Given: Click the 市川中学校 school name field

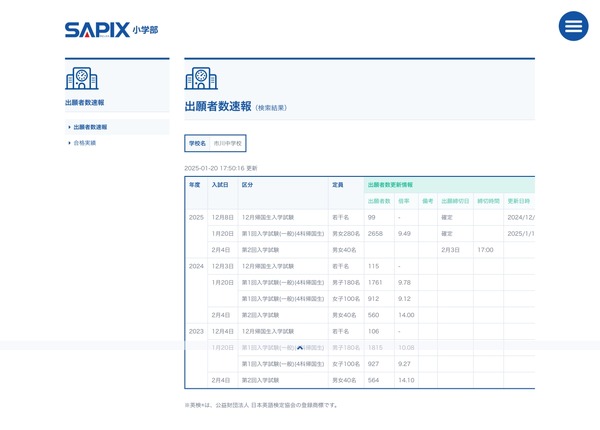Looking at the screenshot, I should click(x=227, y=144).
